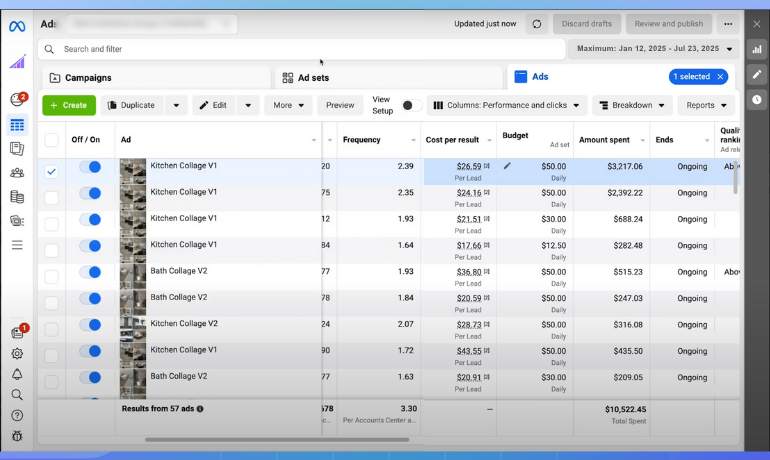Click Discard drafts

coord(587,24)
